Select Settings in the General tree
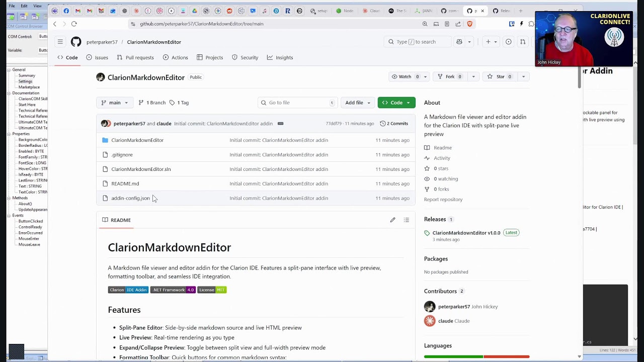This screenshot has height=362, width=644. pyautogui.click(x=25, y=81)
